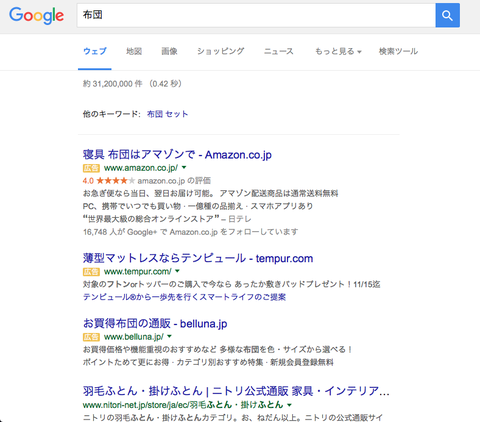480x422 pixels.
Task: Click the ポイントためて更にお得 description line
Action: point(208,362)
